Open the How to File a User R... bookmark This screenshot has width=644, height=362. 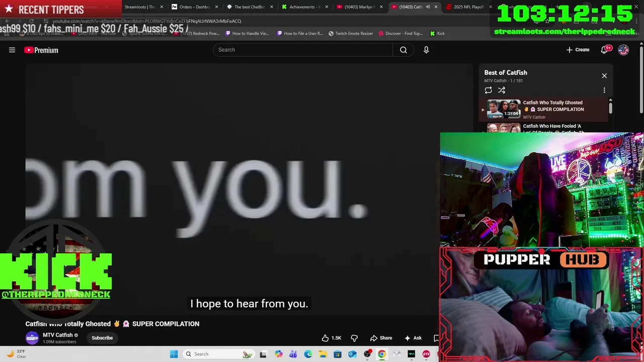pyautogui.click(x=300, y=34)
